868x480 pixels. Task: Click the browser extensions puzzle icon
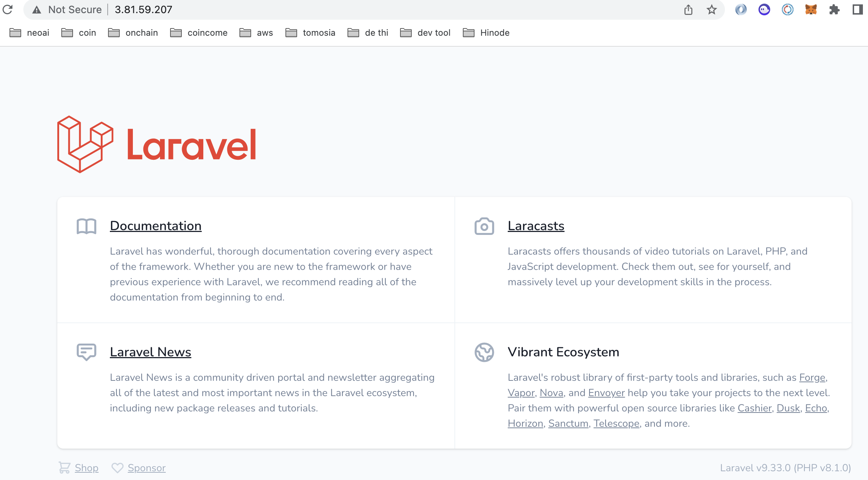(x=834, y=9)
